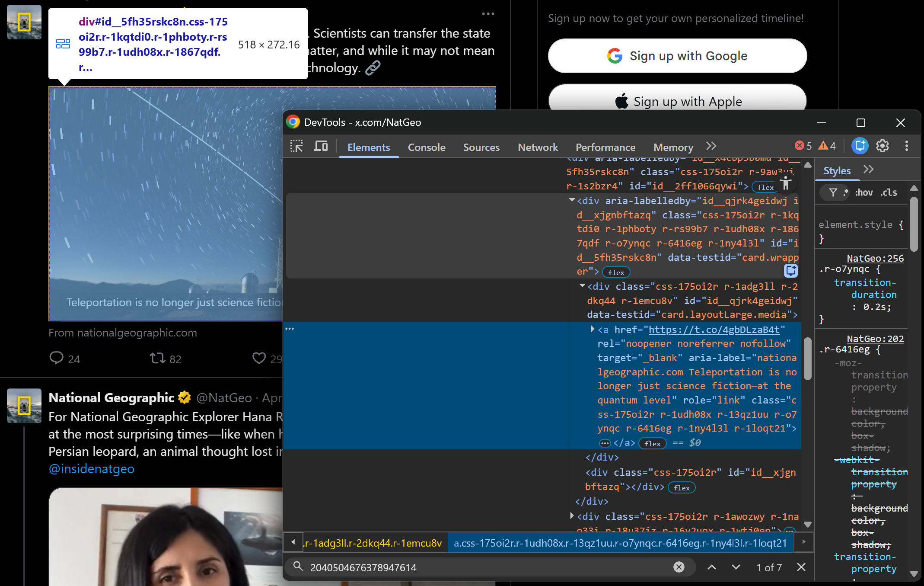This screenshot has height=586, width=924.
Task: Expand the selected anchor element node
Action: click(593, 329)
